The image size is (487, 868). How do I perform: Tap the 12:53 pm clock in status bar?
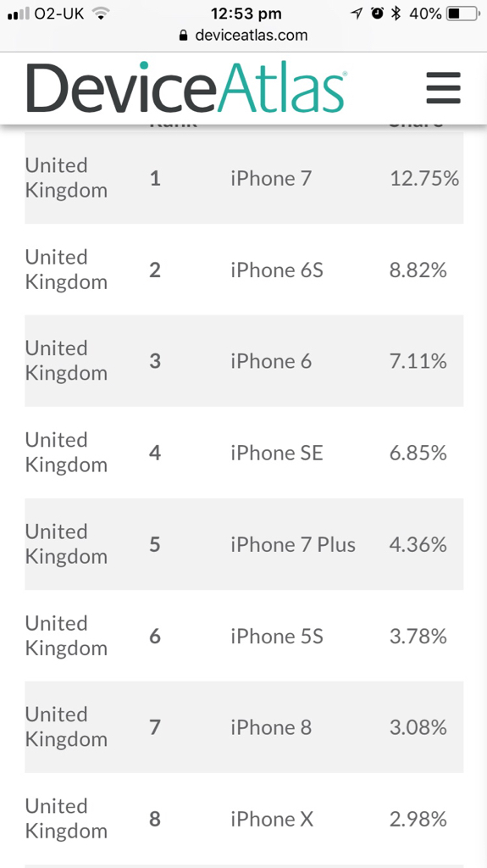click(x=246, y=14)
